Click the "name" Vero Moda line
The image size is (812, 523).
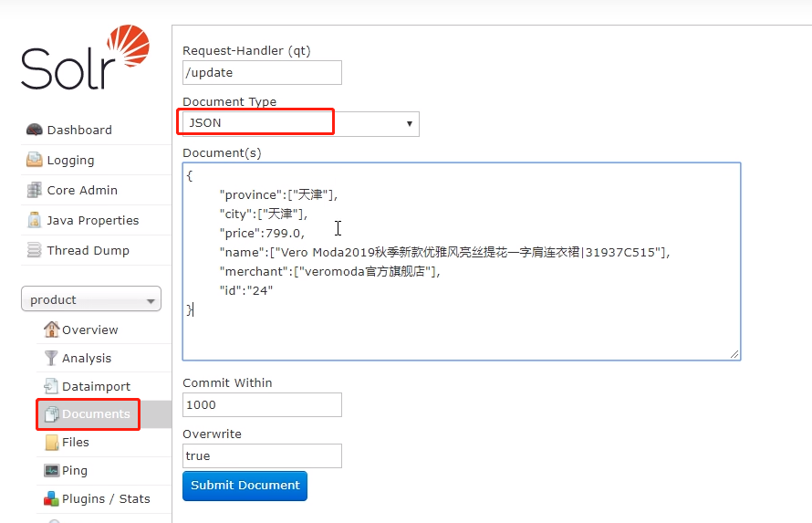click(445, 252)
